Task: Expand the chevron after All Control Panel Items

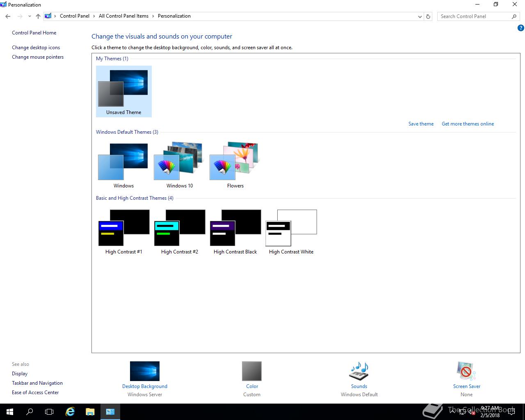Action: click(x=153, y=16)
